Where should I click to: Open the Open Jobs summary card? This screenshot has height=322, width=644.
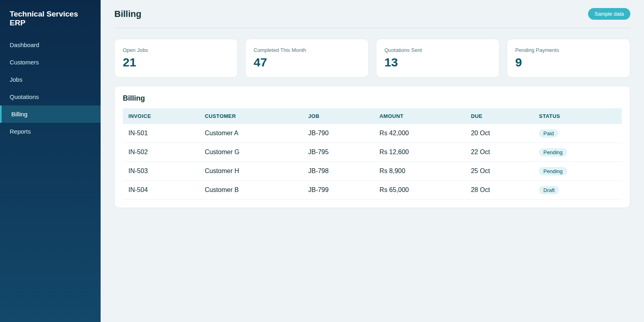tap(176, 58)
